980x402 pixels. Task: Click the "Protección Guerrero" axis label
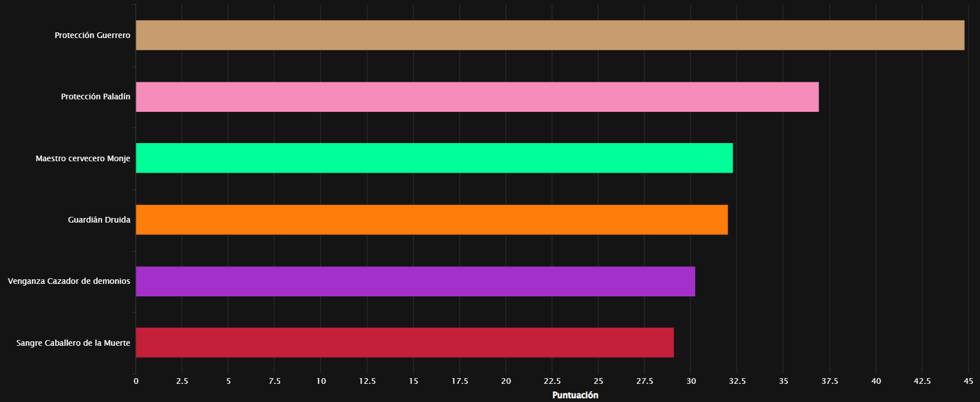point(92,35)
